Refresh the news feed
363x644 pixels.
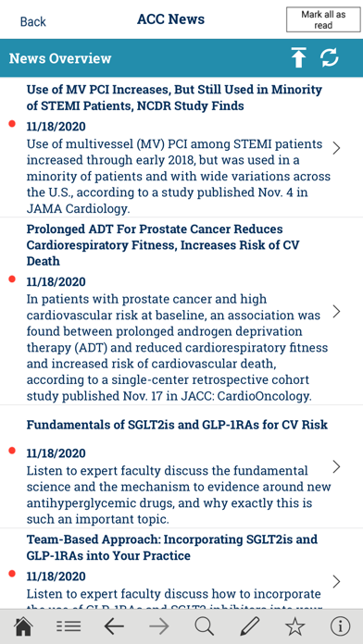pyautogui.click(x=330, y=57)
